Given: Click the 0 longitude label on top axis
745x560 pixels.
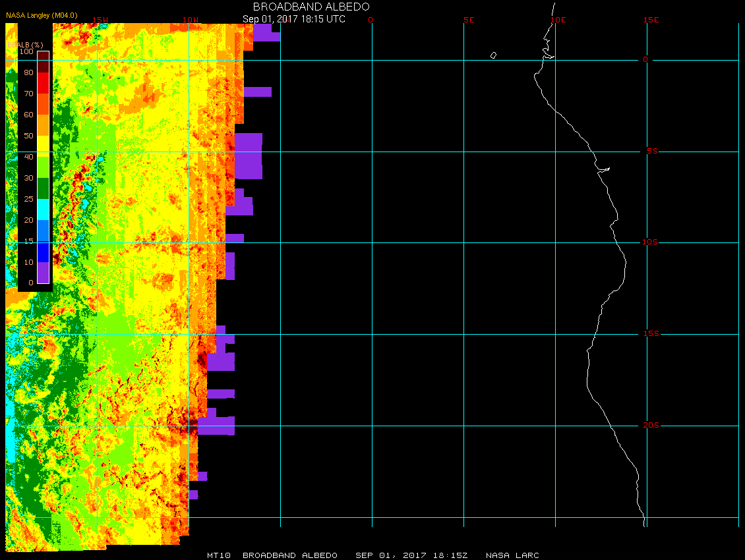Looking at the screenshot, I should tap(371, 20).
